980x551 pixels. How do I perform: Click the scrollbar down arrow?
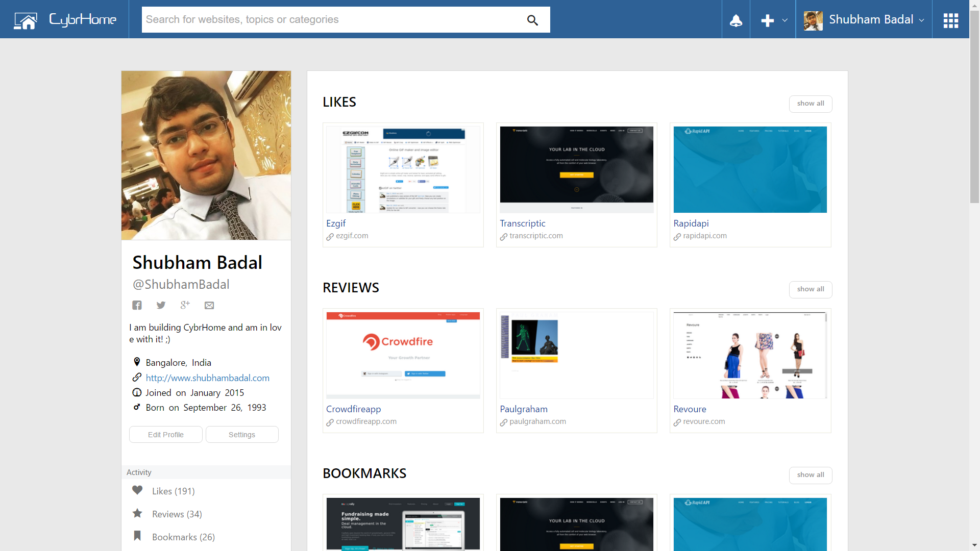[x=974, y=545]
